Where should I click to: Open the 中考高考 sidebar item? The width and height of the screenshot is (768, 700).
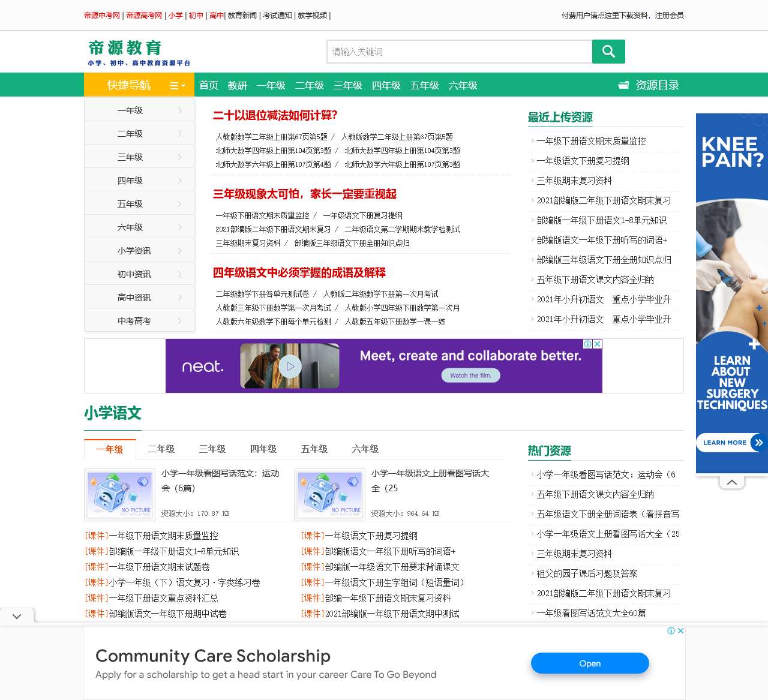[139, 321]
